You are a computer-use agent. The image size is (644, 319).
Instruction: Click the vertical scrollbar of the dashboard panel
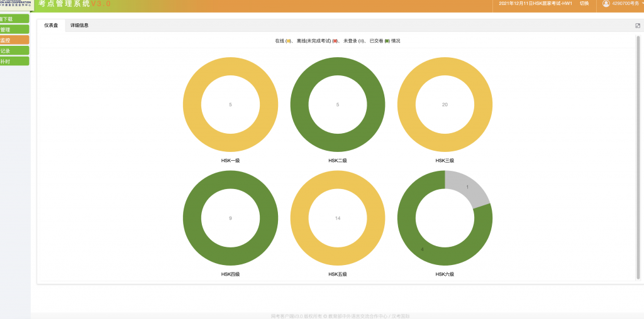pyautogui.click(x=638, y=156)
